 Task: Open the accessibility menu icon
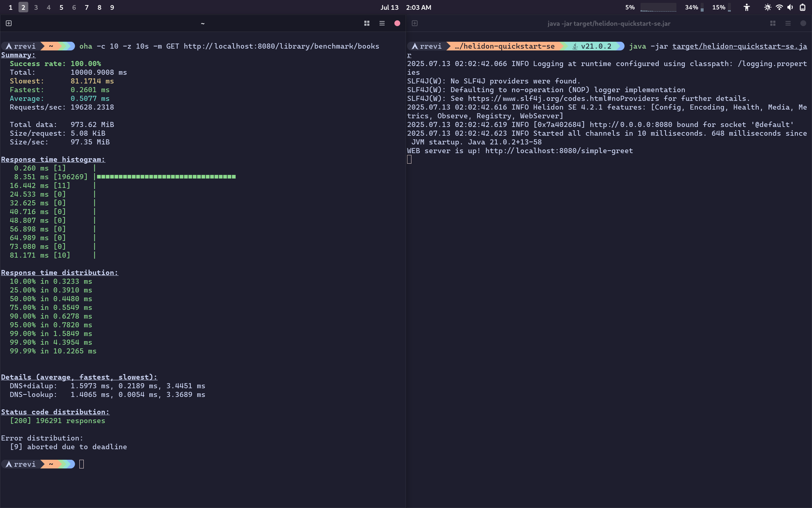coord(746,7)
